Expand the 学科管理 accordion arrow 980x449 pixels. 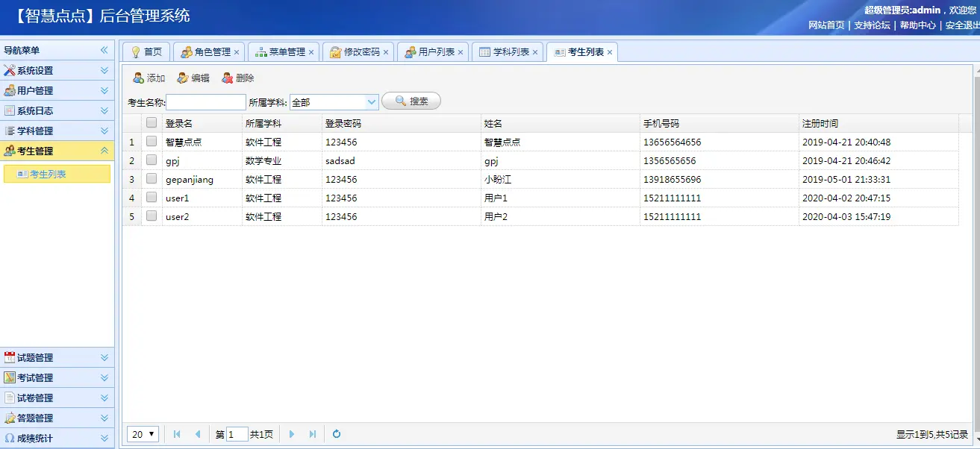pyautogui.click(x=104, y=131)
